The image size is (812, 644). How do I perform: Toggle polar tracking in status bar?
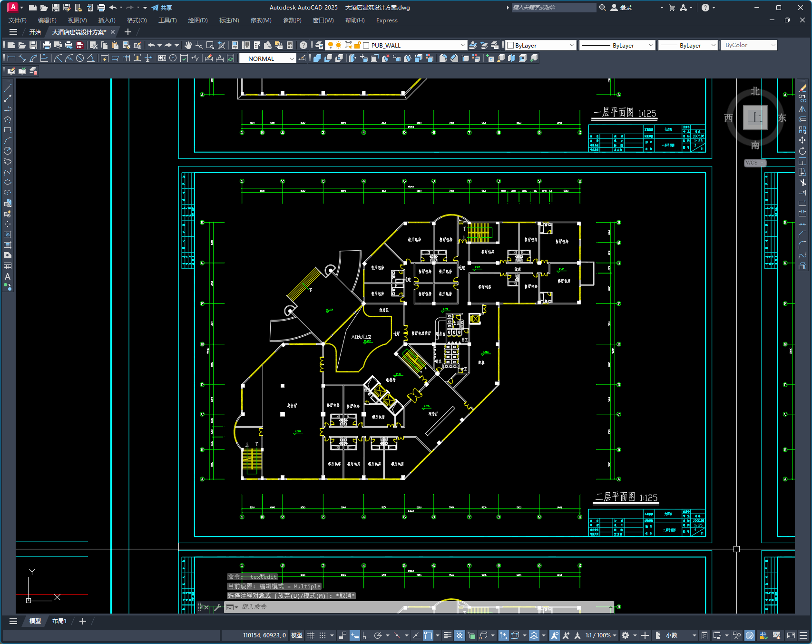(x=378, y=635)
